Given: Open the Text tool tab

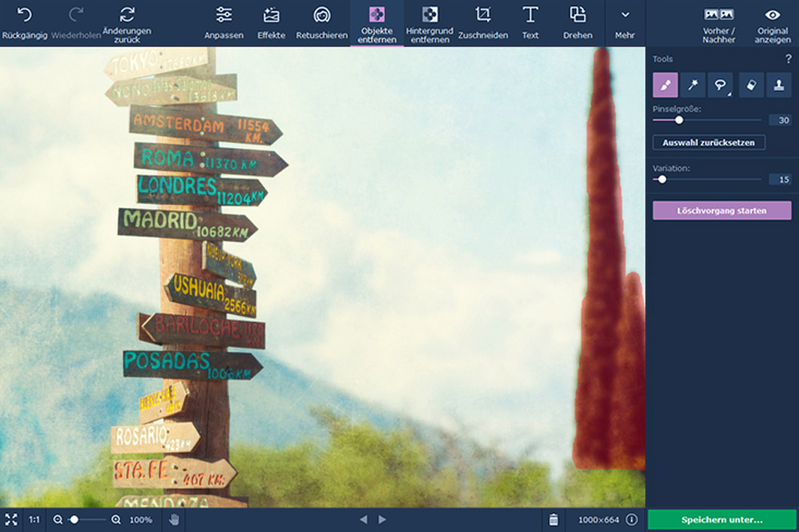Looking at the screenshot, I should [x=530, y=23].
